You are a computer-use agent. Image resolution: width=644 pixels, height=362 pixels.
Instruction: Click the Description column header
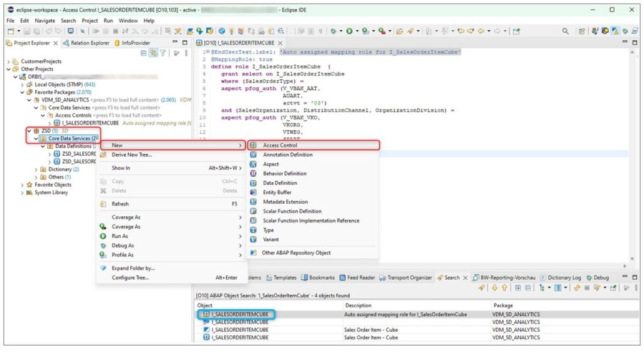coord(416,305)
